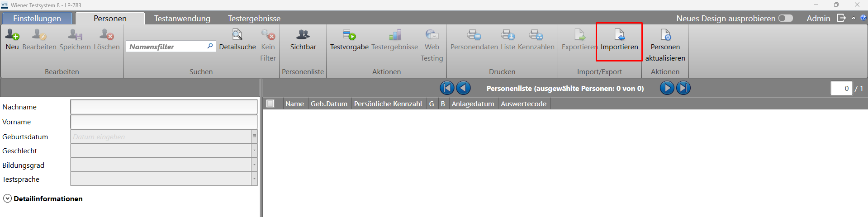The image size is (868, 217).
Task: Click the Geschlecht label text
Action: point(20,151)
